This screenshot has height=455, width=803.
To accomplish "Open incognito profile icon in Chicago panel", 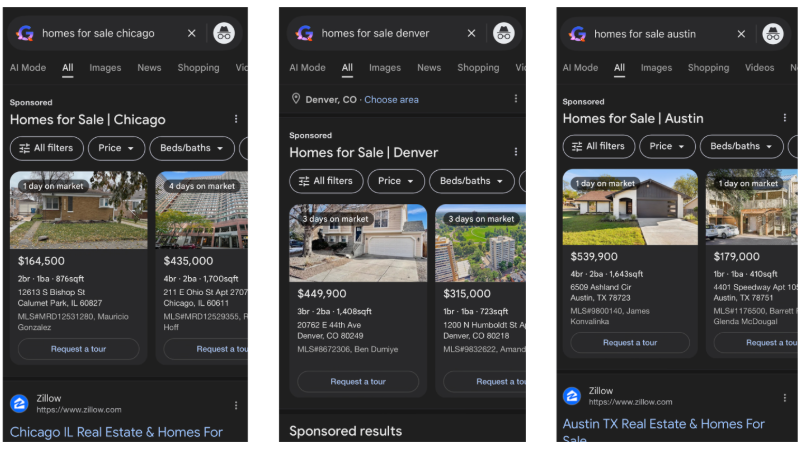I will 224,34.
